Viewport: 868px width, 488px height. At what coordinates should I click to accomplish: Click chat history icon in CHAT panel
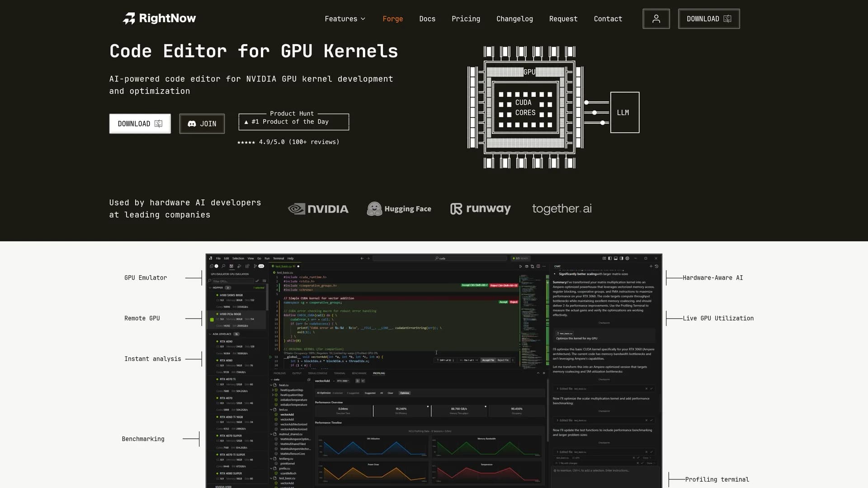tap(656, 266)
